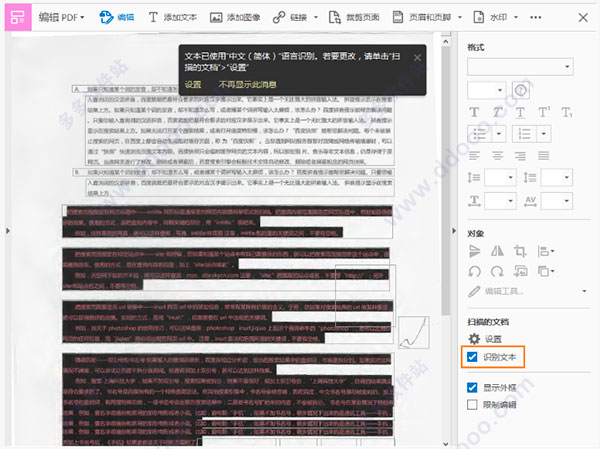This screenshot has width=600, height=449.
Task: Open the more tools ellipsis menu
Action: [536, 17]
